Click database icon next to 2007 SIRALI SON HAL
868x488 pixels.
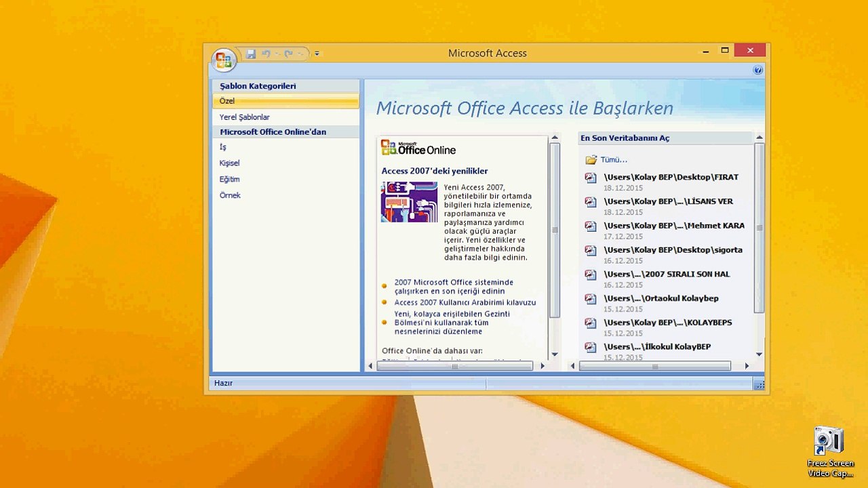591,274
